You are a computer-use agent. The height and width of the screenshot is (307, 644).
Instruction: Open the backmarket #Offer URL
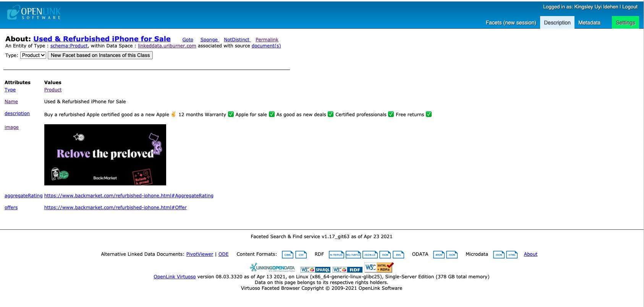115,208
